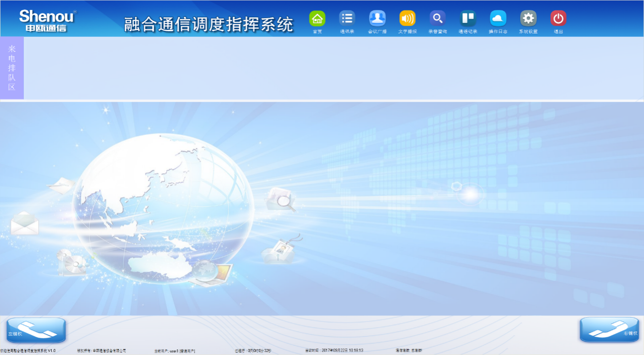Screen dimensions: 644x355
Task: Open the 文字播报 text broadcast icon
Action: point(407,19)
